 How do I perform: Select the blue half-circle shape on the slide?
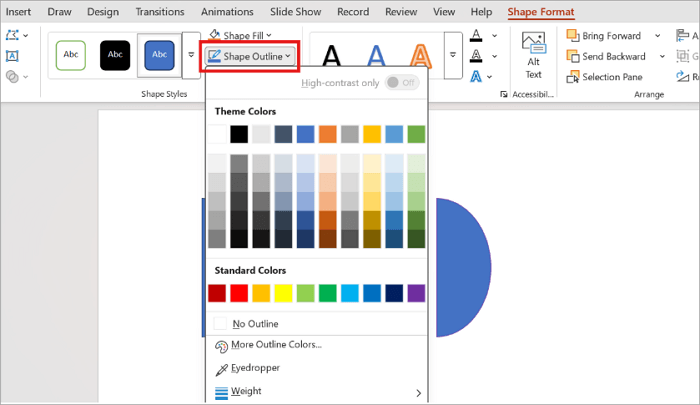pos(462,267)
